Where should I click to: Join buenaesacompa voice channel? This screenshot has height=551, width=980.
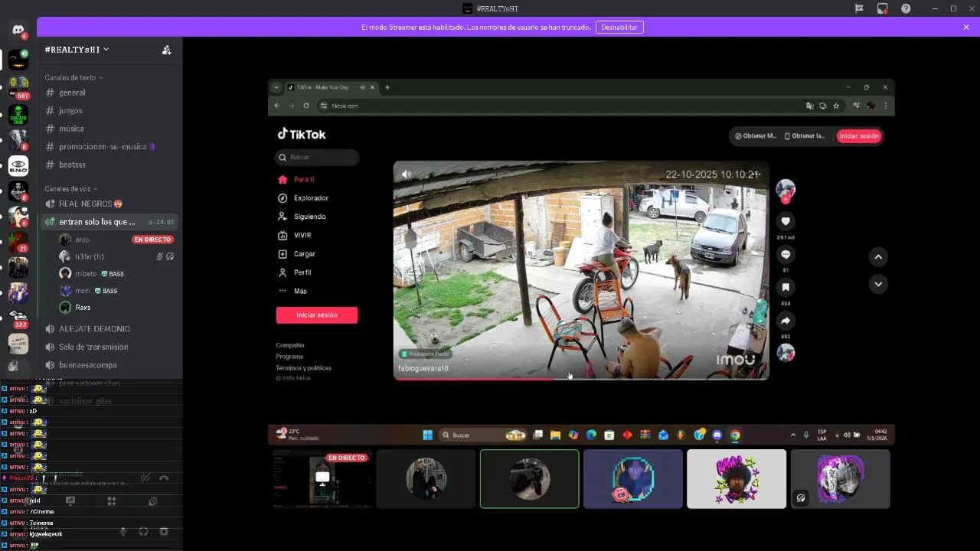111,365
